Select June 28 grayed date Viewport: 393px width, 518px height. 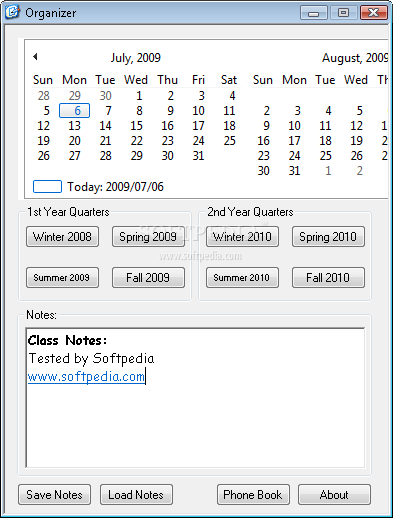[x=44, y=96]
